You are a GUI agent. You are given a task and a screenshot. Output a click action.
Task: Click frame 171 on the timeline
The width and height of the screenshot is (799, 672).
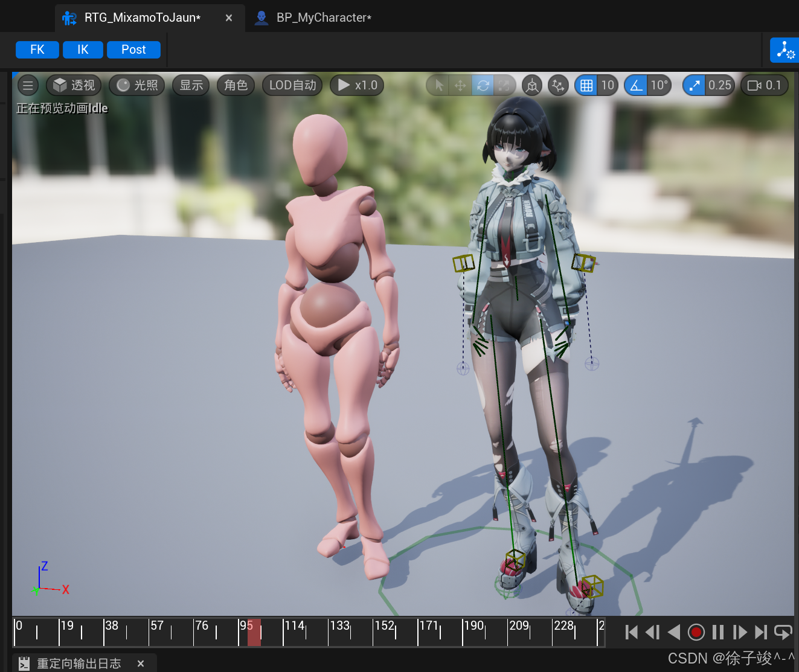click(429, 626)
